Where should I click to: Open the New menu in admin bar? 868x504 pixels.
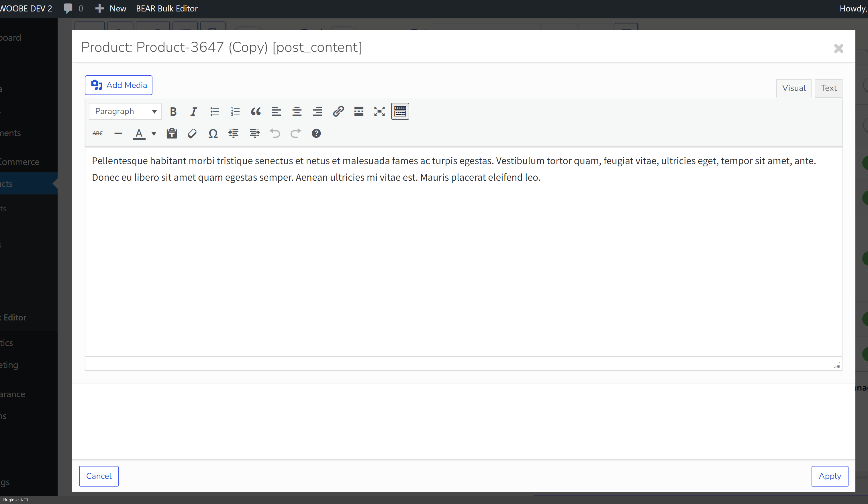111,9
